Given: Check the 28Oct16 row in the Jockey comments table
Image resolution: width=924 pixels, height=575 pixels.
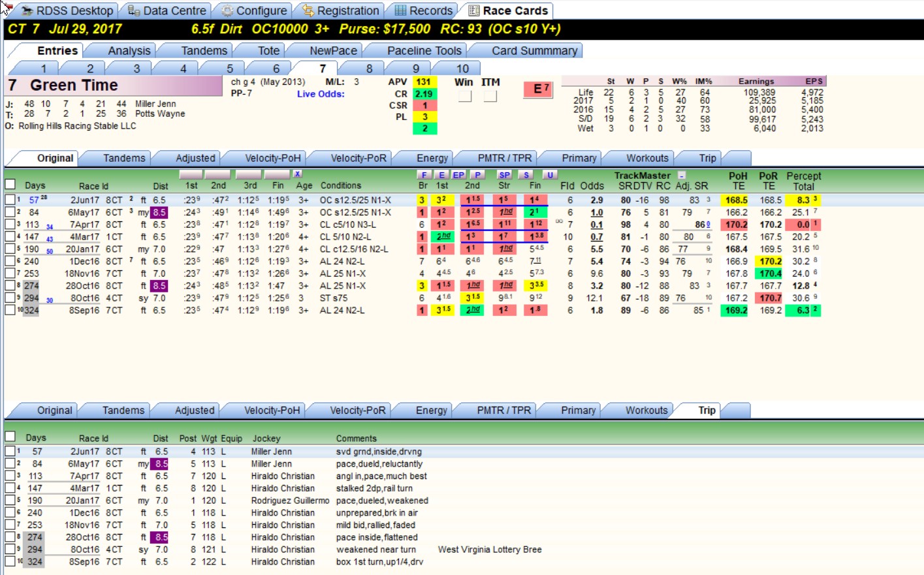Looking at the screenshot, I should click(x=10, y=537).
